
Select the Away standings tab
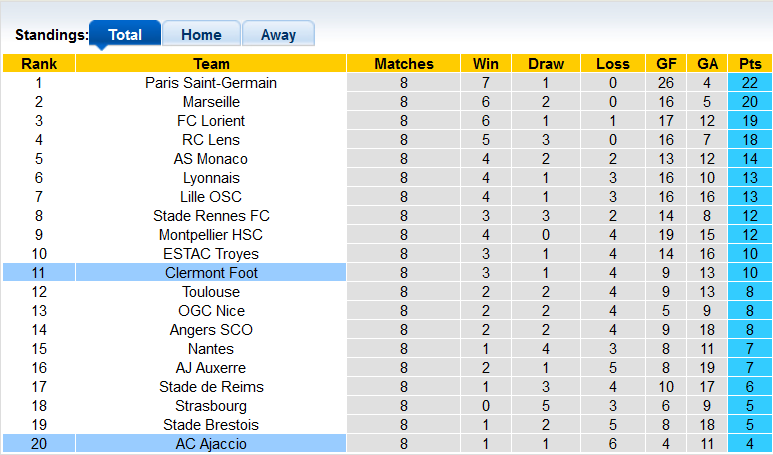coord(278,34)
